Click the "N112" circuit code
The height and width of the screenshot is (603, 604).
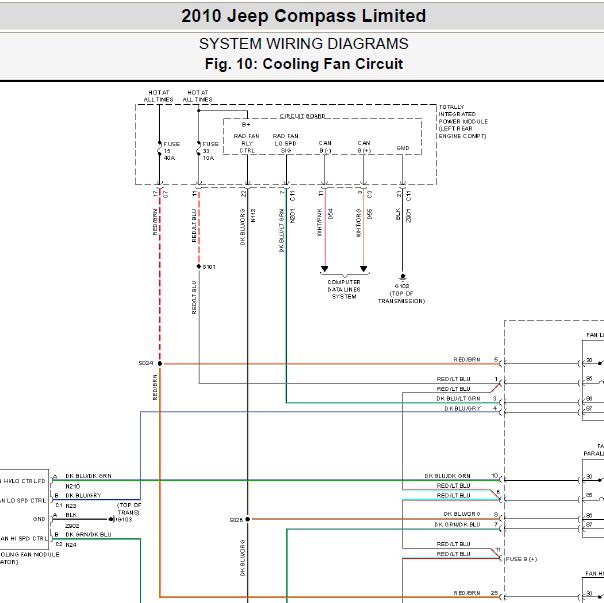[x=253, y=215]
